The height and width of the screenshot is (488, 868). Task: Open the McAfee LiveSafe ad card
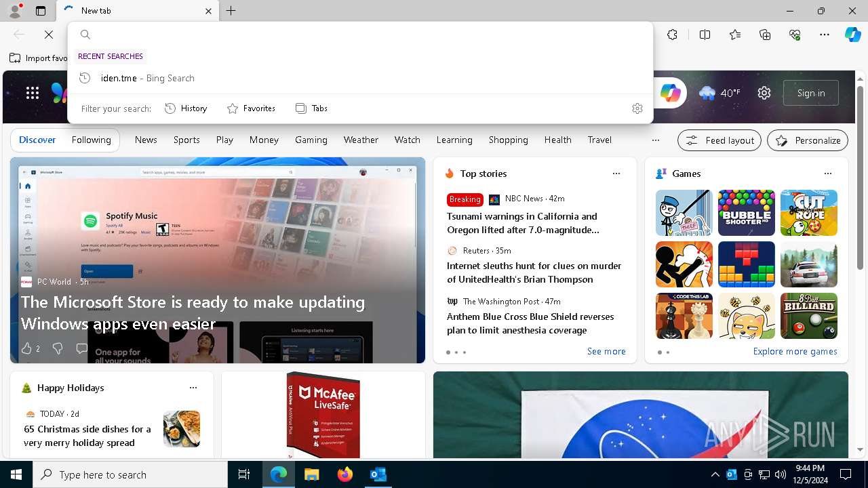(x=323, y=415)
